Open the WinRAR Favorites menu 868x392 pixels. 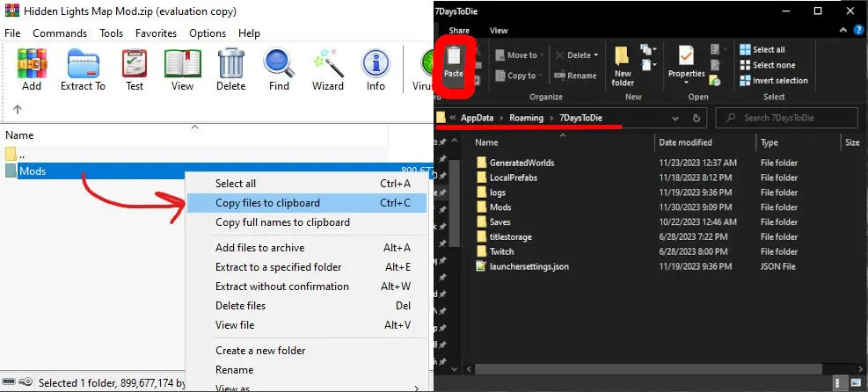coord(157,33)
